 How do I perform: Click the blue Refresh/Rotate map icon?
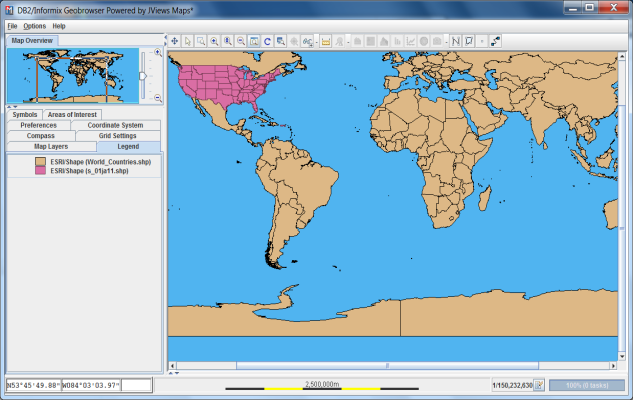pos(267,41)
